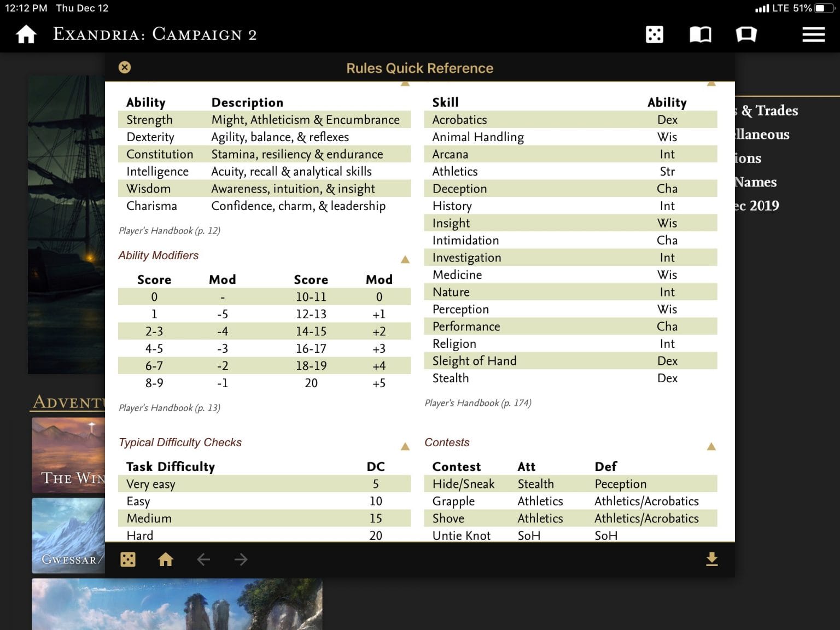Click Player's Handbook (p. 13) reference
This screenshot has width=840, height=630.
coord(170,408)
